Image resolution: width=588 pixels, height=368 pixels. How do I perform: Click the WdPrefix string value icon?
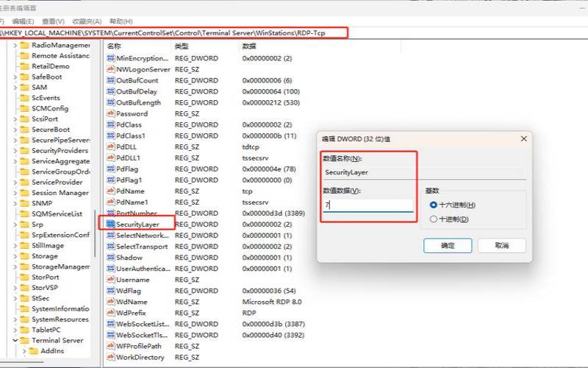coord(111,312)
